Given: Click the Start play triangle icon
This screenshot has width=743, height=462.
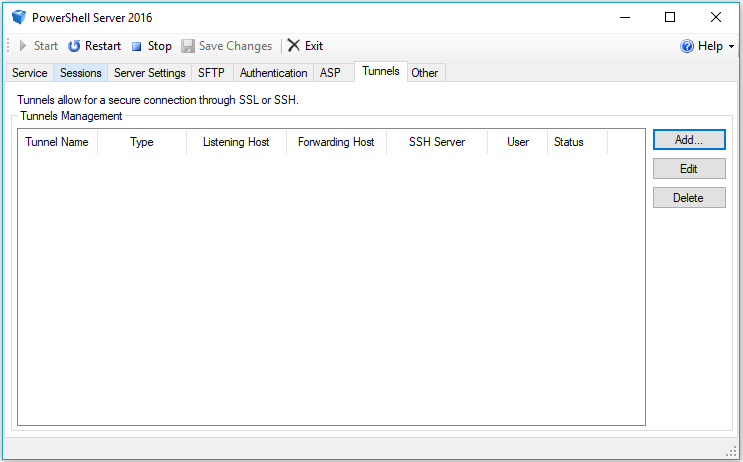Looking at the screenshot, I should point(23,46).
